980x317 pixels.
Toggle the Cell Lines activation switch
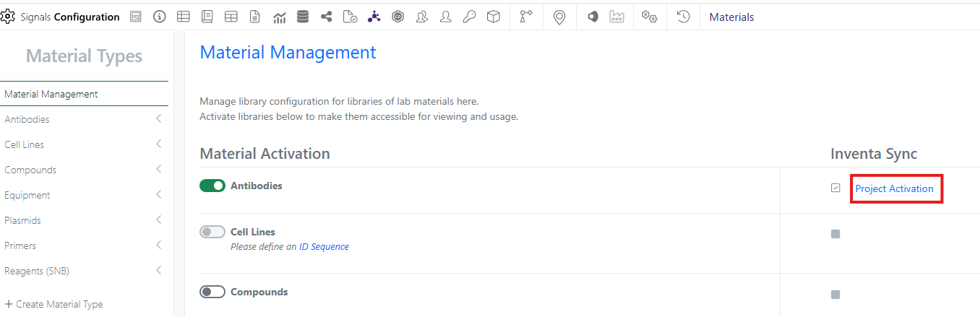tap(212, 232)
